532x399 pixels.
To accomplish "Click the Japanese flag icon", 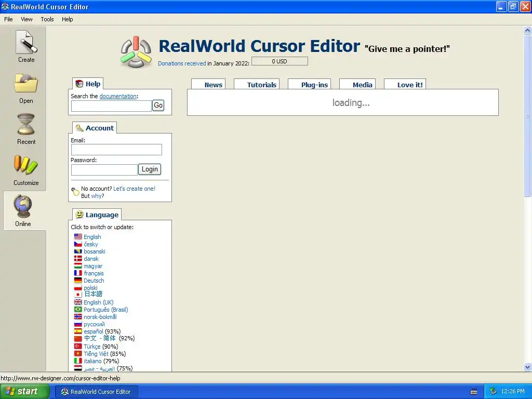I will point(78,295).
